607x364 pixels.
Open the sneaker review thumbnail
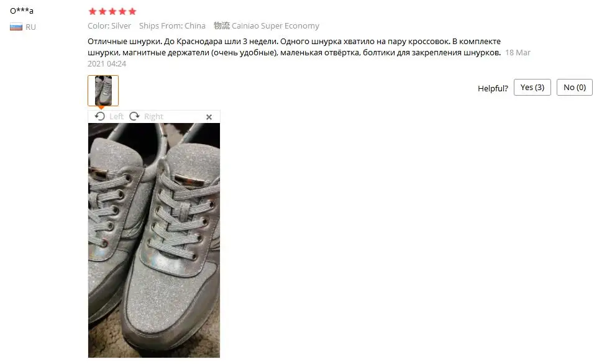pyautogui.click(x=103, y=91)
